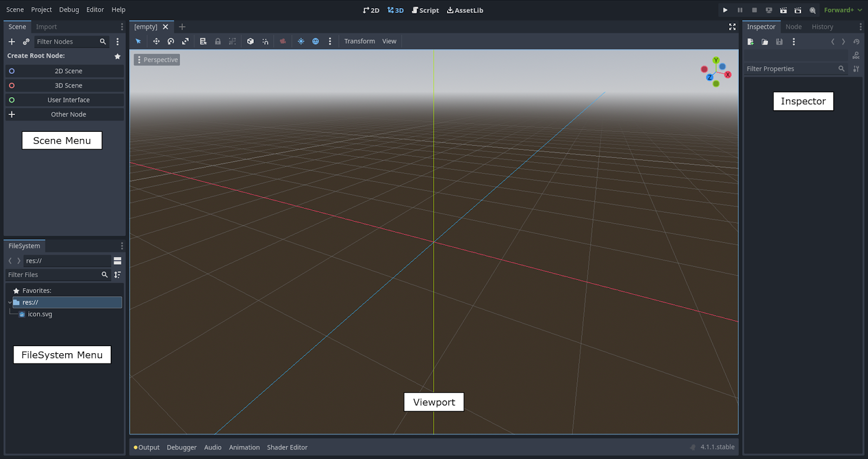Switch to the Import tab
This screenshot has width=868, height=459.
47,27
